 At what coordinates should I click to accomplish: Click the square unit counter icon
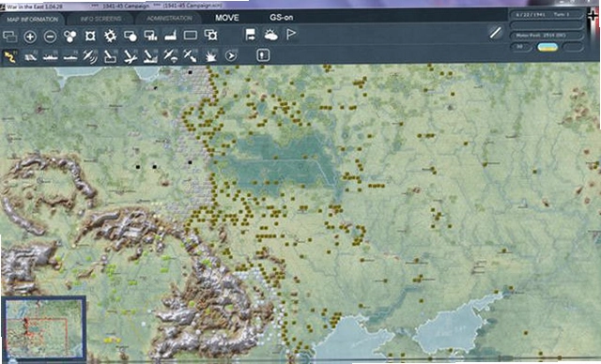90,36
